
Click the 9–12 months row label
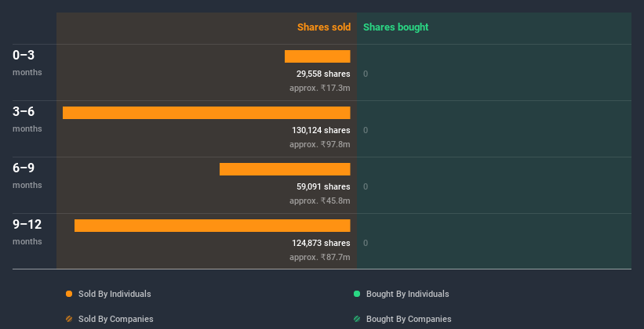[x=27, y=232]
